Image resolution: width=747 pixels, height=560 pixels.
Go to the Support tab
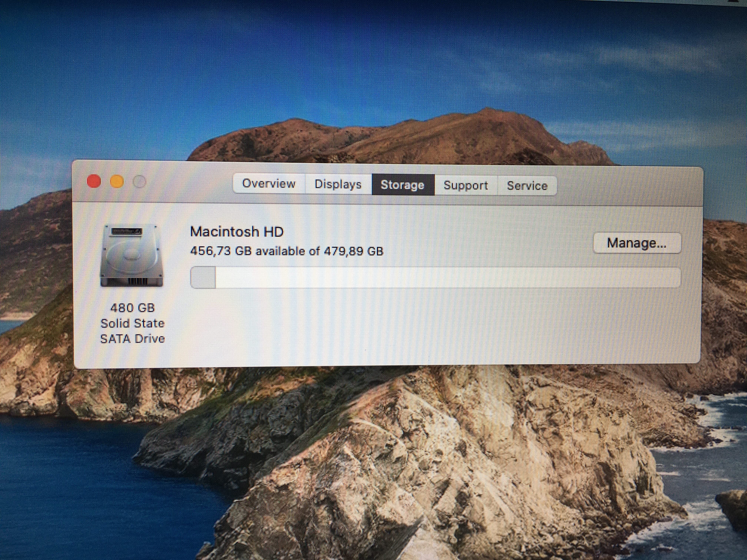point(466,185)
